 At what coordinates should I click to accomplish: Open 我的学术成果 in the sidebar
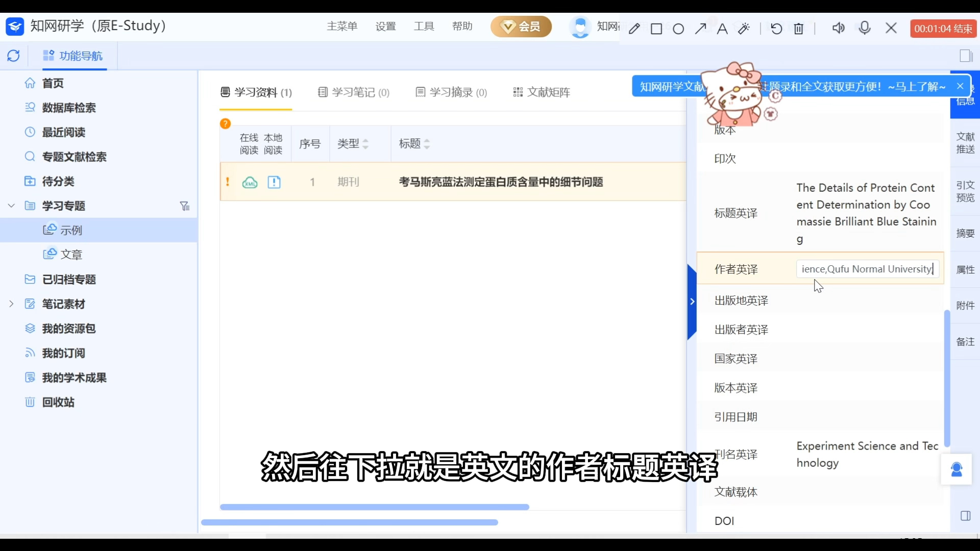point(74,378)
